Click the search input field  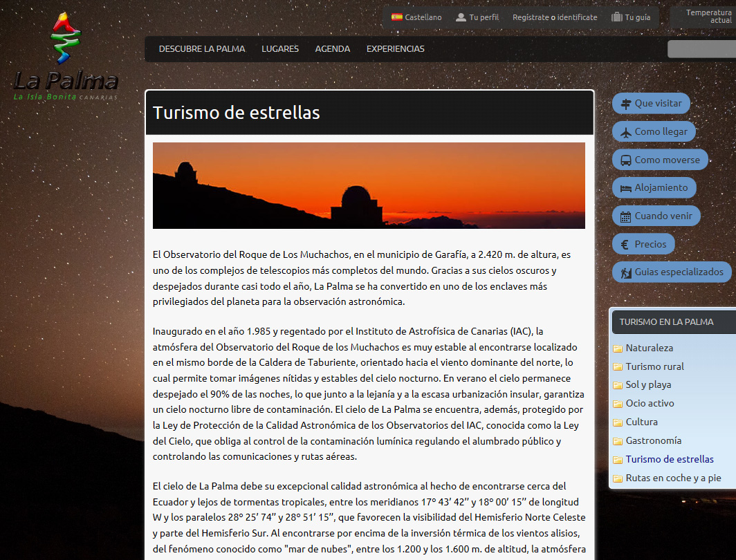point(701,49)
